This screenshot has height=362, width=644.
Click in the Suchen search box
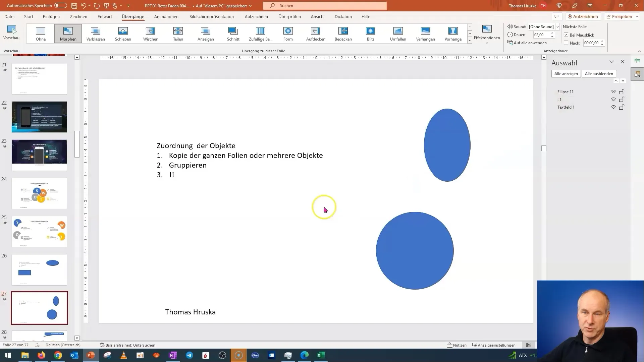coord(325,6)
